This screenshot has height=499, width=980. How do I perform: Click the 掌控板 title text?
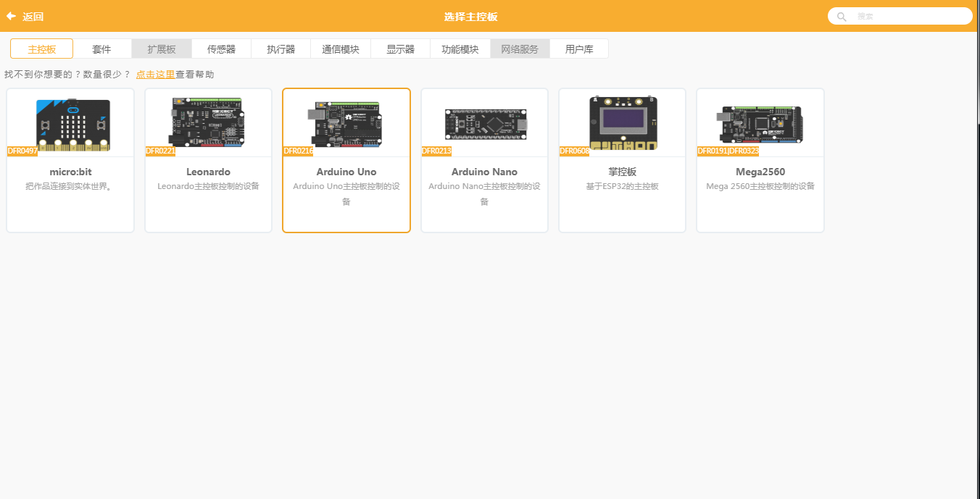coord(623,172)
